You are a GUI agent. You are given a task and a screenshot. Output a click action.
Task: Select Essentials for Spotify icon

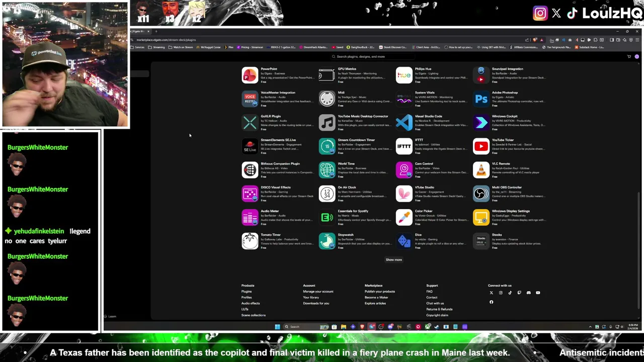tap(327, 217)
